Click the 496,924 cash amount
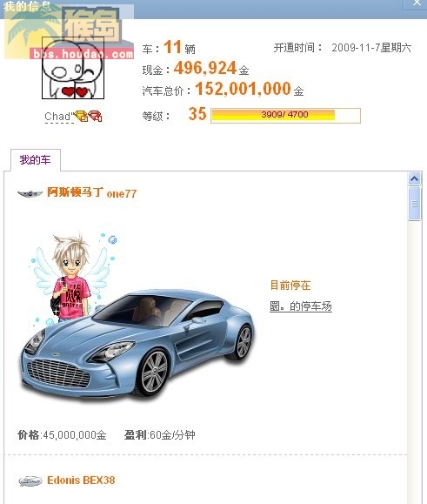Viewport: 427px width, 504px height. 205,68
